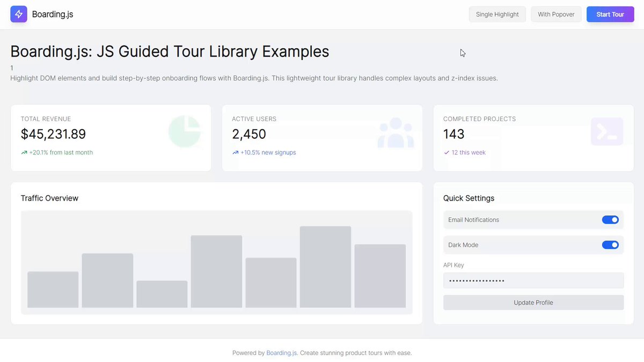The image size is (644, 362).
Task: Click the API Key label
Action: point(453,265)
